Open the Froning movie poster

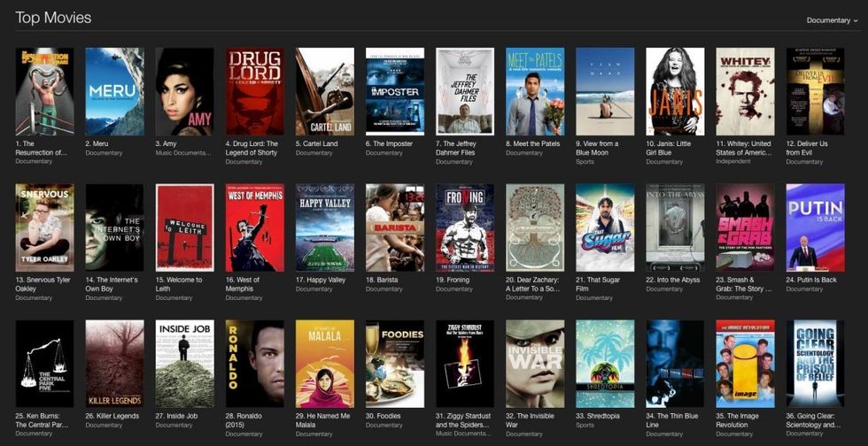click(465, 228)
